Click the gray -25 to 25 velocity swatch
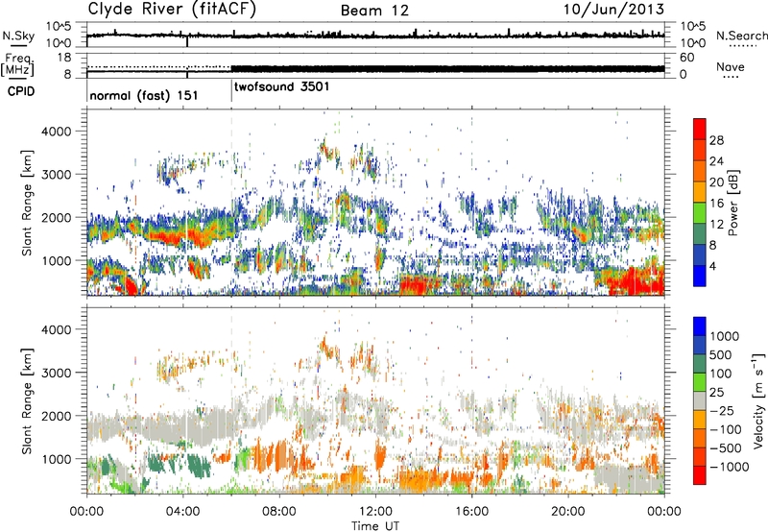The width and height of the screenshot is (768, 532). (x=700, y=401)
